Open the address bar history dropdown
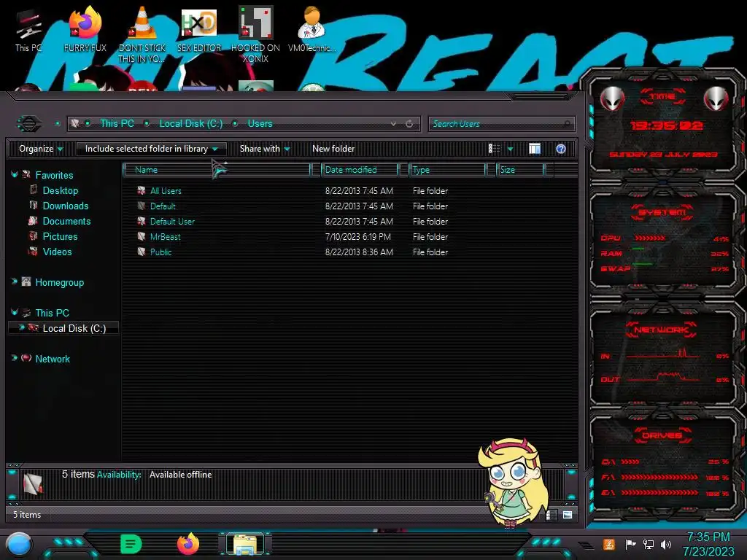Screen dimensions: 747x560 [x=393, y=124]
